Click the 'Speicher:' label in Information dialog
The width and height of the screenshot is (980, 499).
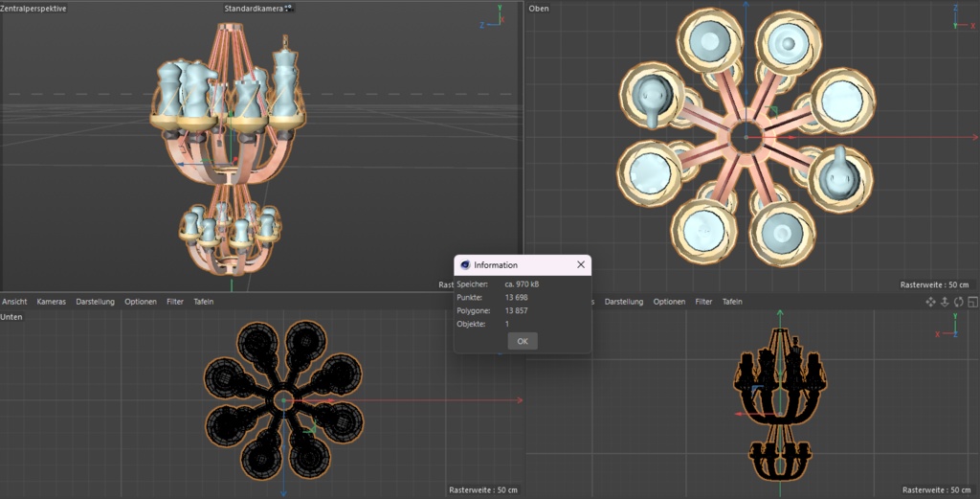point(472,284)
